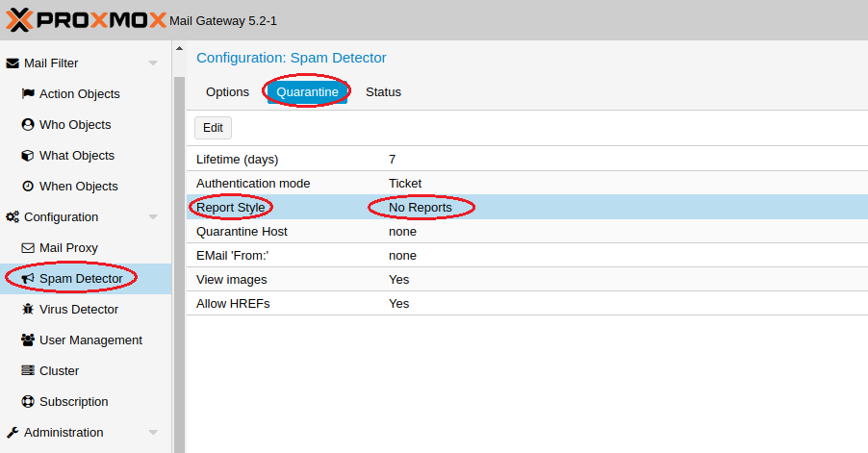This screenshot has width=868, height=453.
Task: Collapse the Administration section arrow
Action: [153, 432]
